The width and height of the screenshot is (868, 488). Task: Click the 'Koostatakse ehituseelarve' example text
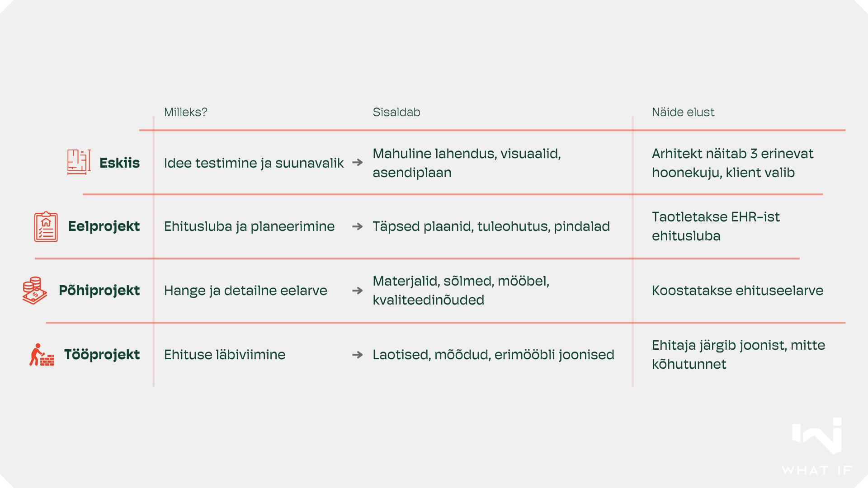[737, 291]
